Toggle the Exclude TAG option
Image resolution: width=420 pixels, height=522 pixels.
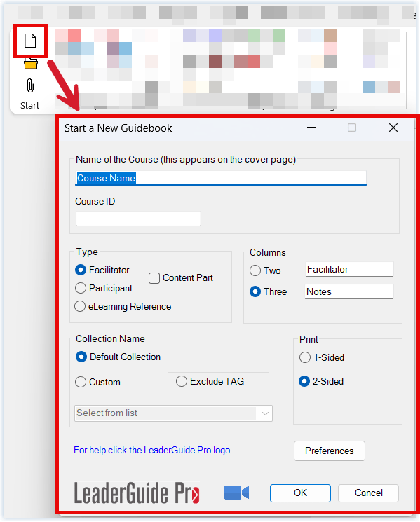click(182, 381)
